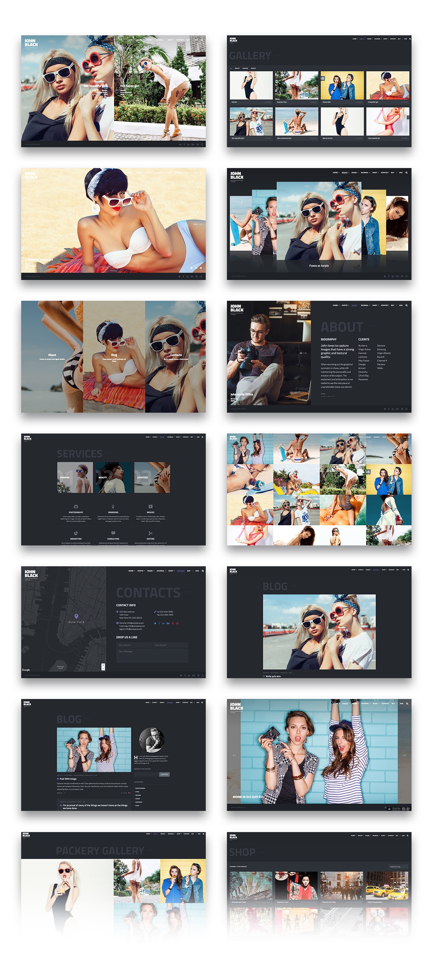
Task: Click the search magnifier on the Contacts page
Action: (x=203, y=570)
